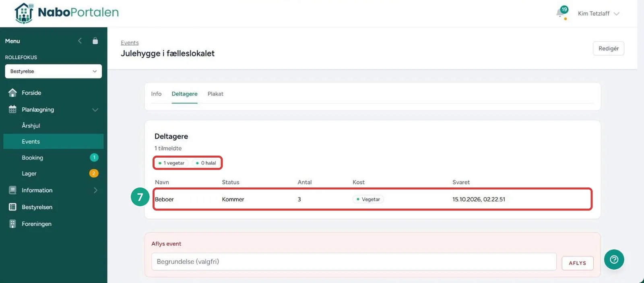
Task: Switch to the Plakat tab
Action: [215, 94]
